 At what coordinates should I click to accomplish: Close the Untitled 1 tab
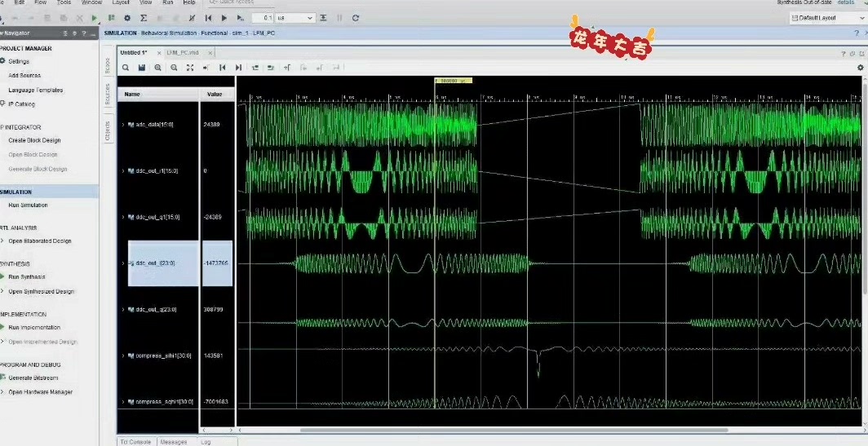tap(159, 53)
